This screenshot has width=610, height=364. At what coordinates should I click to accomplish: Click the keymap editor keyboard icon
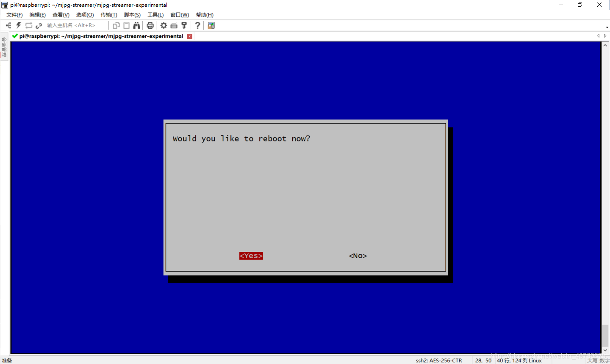pos(174,25)
